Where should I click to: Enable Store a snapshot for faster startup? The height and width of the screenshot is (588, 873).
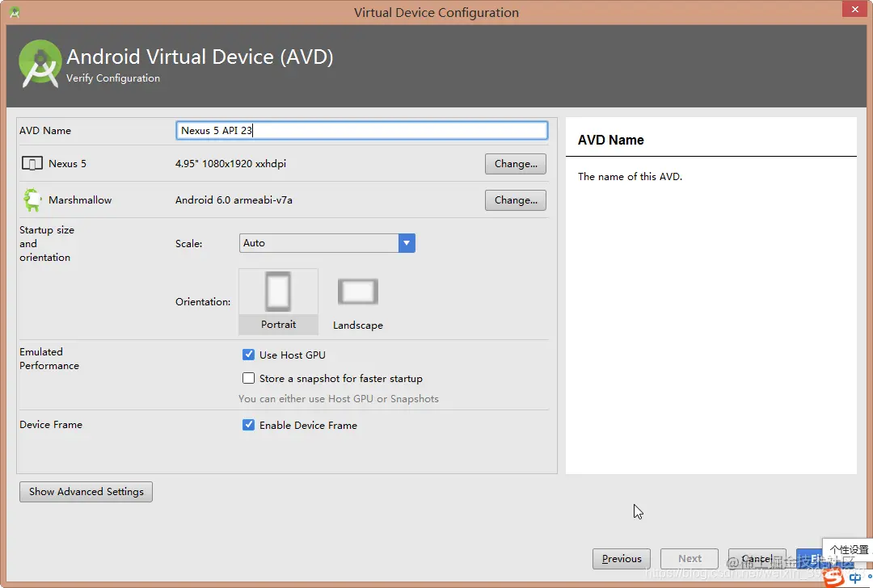pyautogui.click(x=248, y=378)
